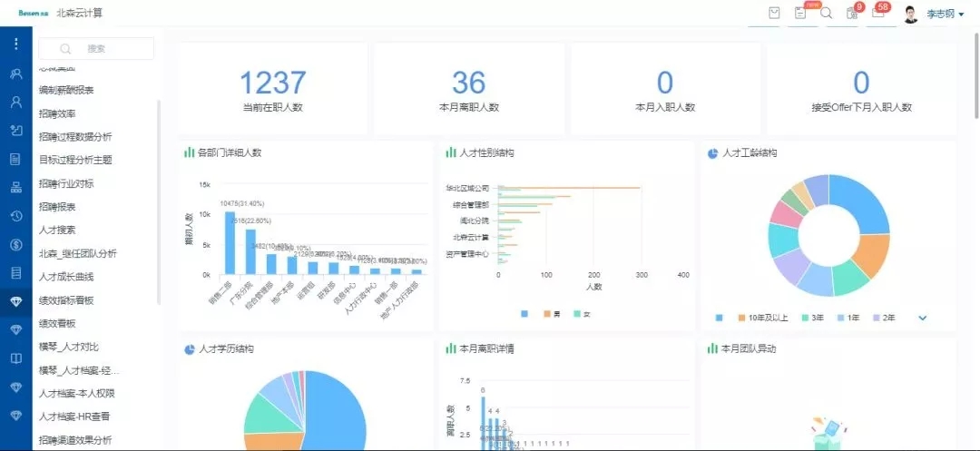Image resolution: width=980 pixels, height=451 pixels.
Task: Open 招聘渠道效果分析 entry
Action: click(75, 440)
